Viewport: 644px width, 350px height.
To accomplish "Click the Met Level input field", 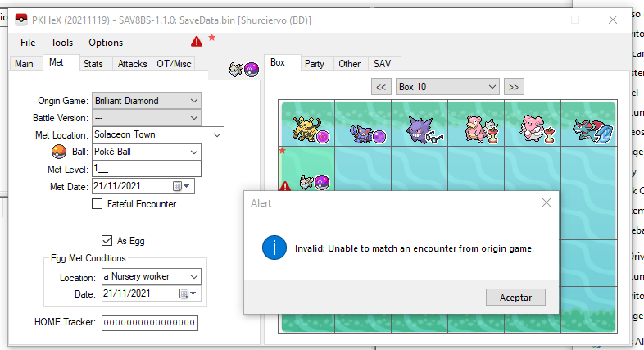I will [x=147, y=169].
